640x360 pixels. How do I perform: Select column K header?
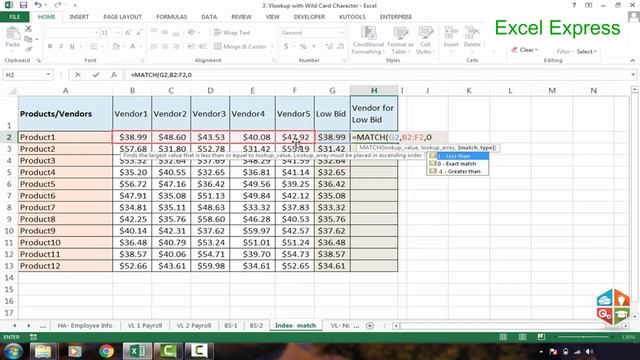[x=469, y=90]
